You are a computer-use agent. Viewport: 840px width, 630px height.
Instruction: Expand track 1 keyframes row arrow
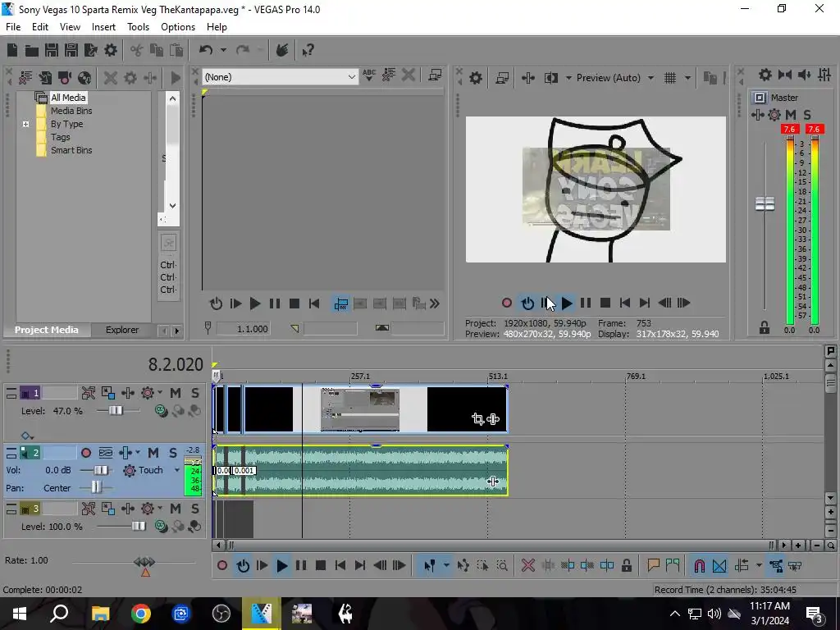(x=27, y=436)
